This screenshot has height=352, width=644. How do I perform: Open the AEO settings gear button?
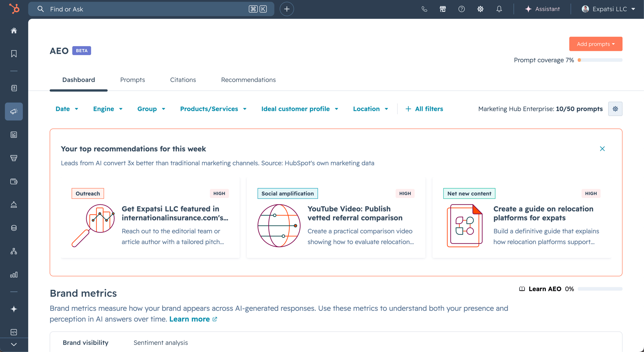click(615, 109)
